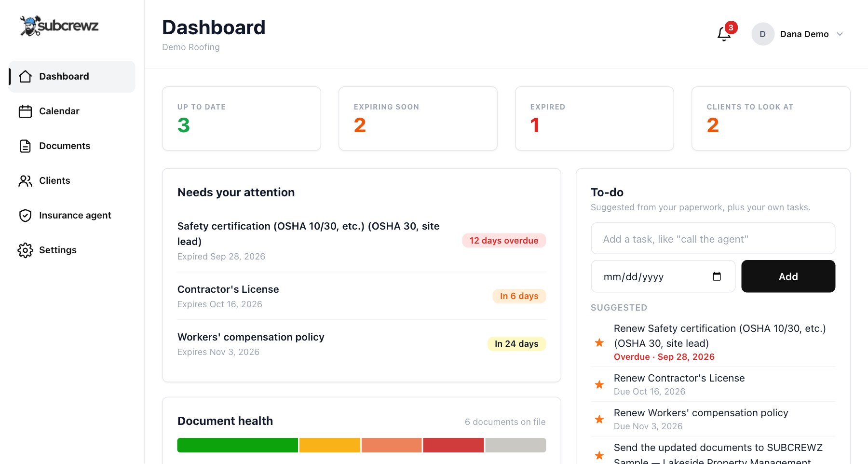
Task: Click the subcrewz logo
Action: point(59,26)
